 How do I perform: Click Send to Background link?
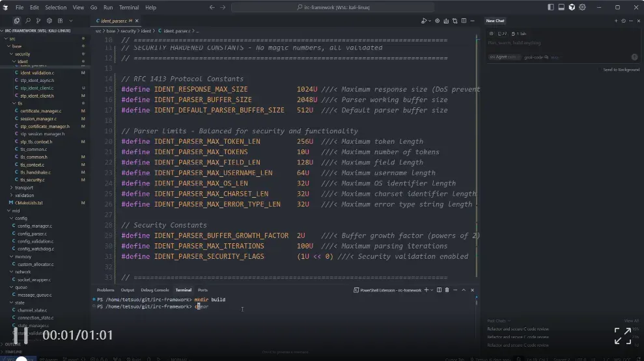pos(621,70)
